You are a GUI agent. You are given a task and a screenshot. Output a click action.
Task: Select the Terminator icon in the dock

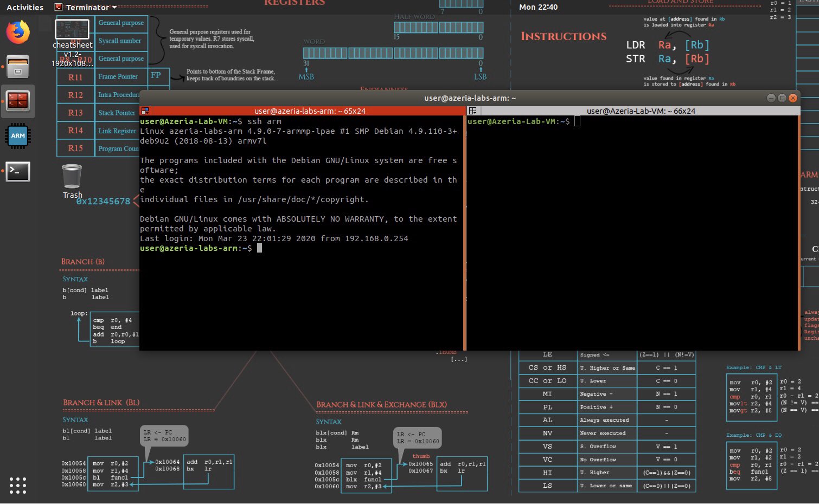(18, 101)
